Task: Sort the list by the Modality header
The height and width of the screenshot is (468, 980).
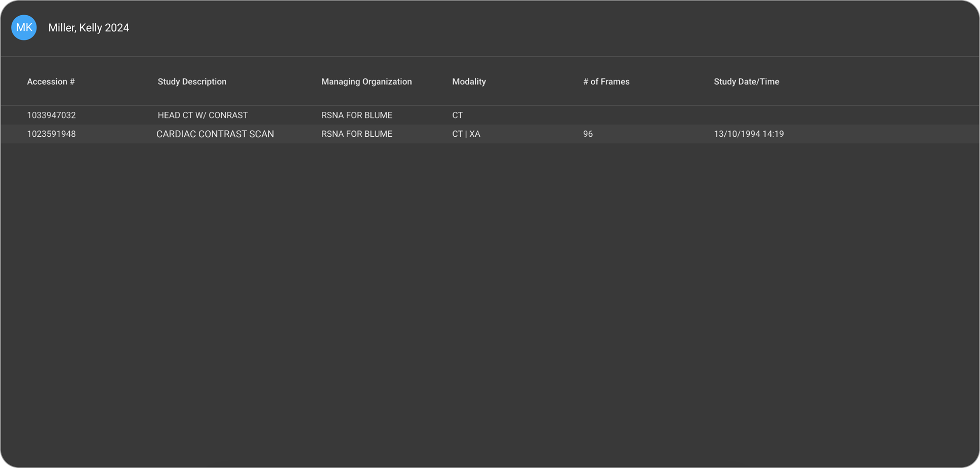Action: coord(469,82)
